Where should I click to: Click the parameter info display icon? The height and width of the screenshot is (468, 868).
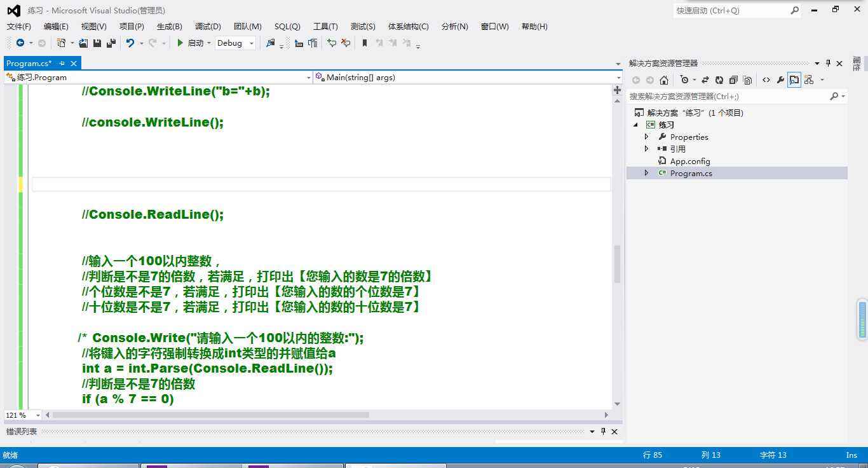click(x=313, y=43)
